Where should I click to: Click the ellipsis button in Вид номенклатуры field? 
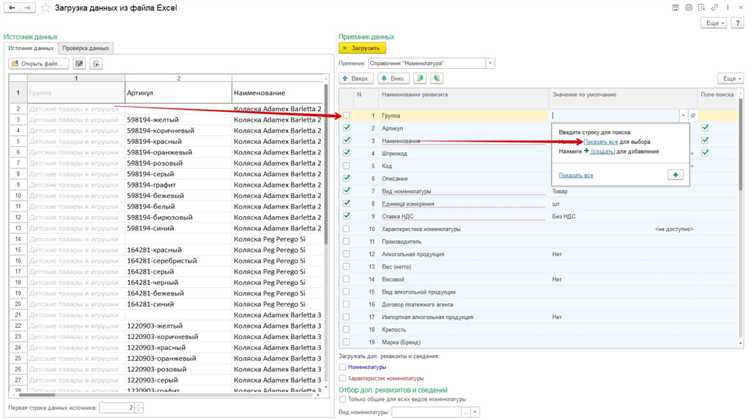pos(466,412)
